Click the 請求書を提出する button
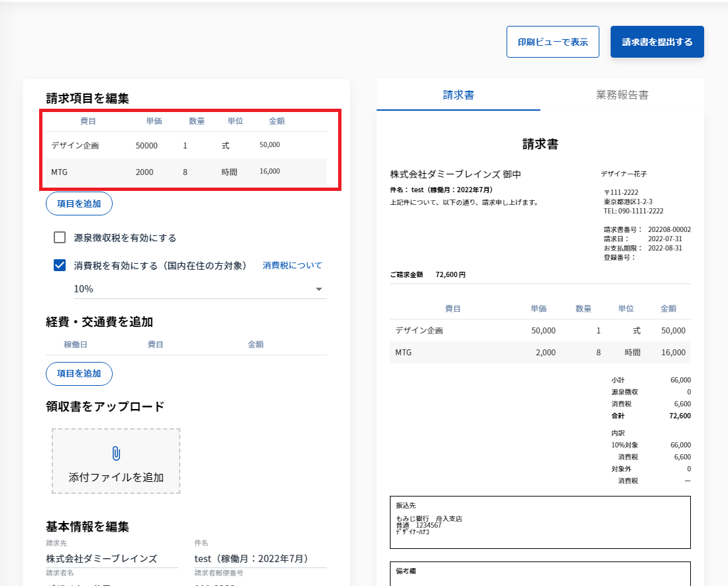This screenshot has height=586, width=728. pos(656,42)
